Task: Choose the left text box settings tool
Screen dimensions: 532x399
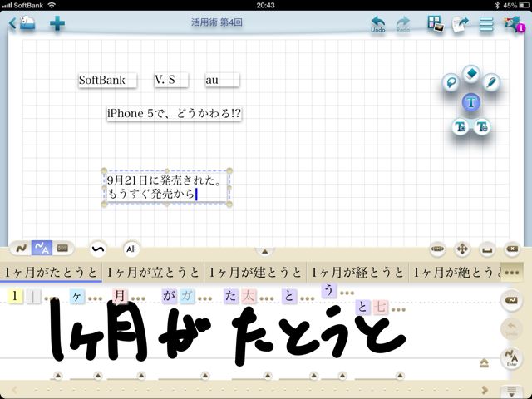Action: coord(461,127)
